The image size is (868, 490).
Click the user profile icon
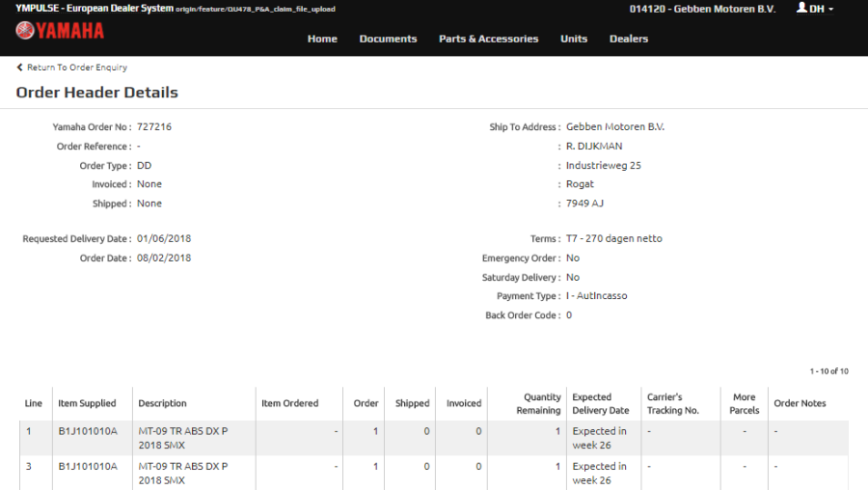tap(801, 8)
